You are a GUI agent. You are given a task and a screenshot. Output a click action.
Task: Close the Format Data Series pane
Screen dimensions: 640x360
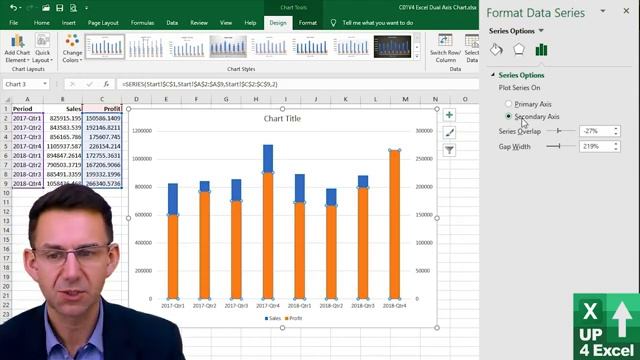(x=626, y=11)
